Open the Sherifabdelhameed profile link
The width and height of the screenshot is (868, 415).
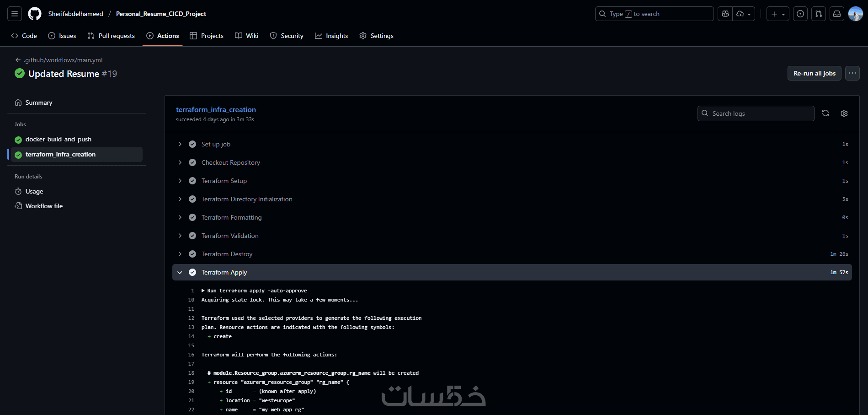[x=76, y=14]
